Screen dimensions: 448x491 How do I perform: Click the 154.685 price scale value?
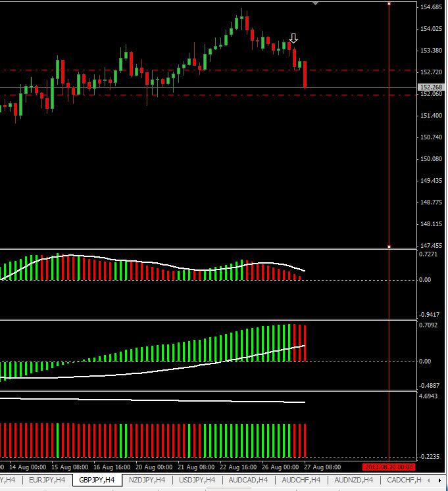(431, 7)
